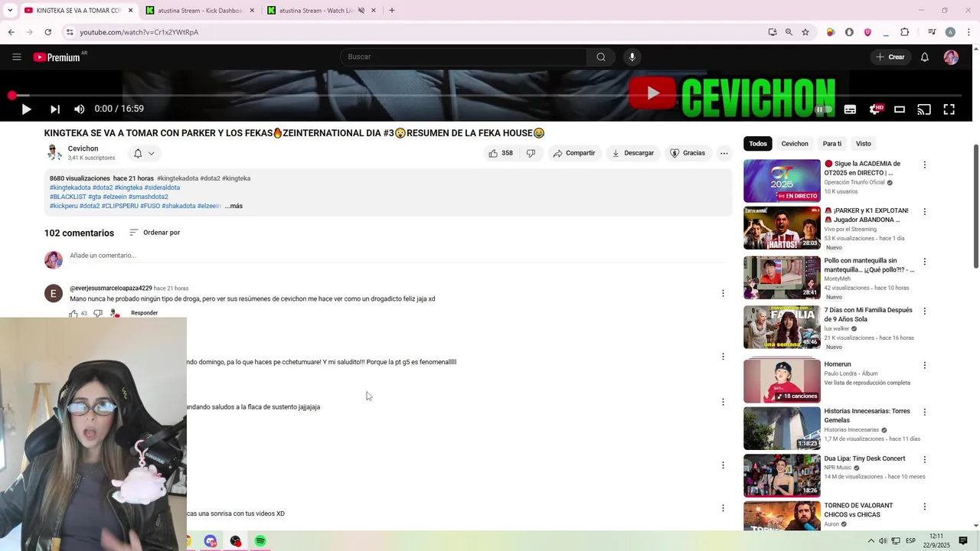Viewport: 980px width, 551px height.
Task: Open the browser zoom magnifier icon
Action: (x=789, y=32)
